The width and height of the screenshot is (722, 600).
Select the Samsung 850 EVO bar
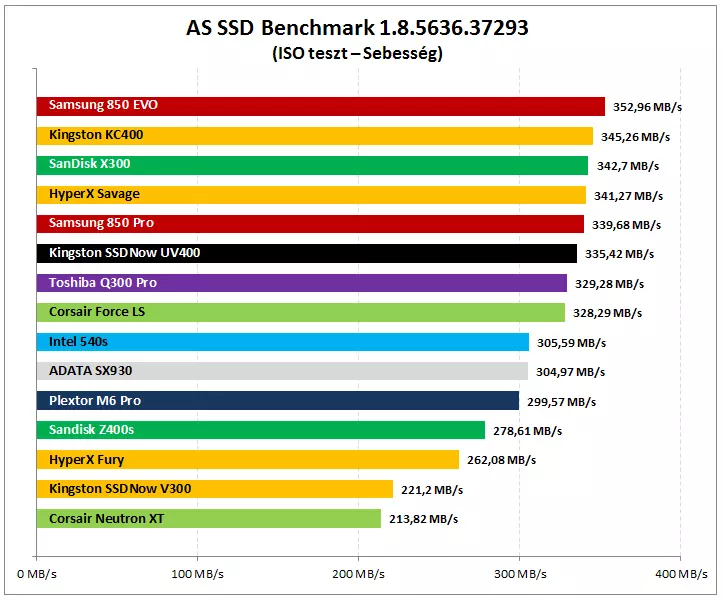tap(320, 106)
